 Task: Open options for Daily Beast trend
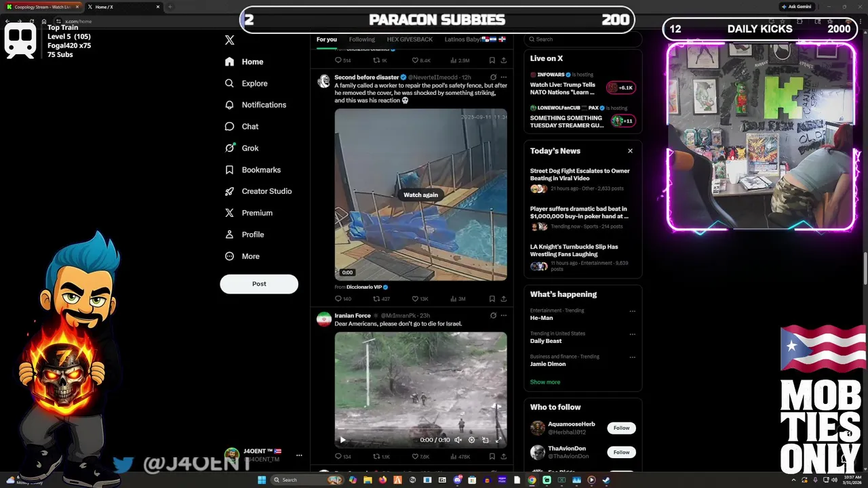[632, 334]
